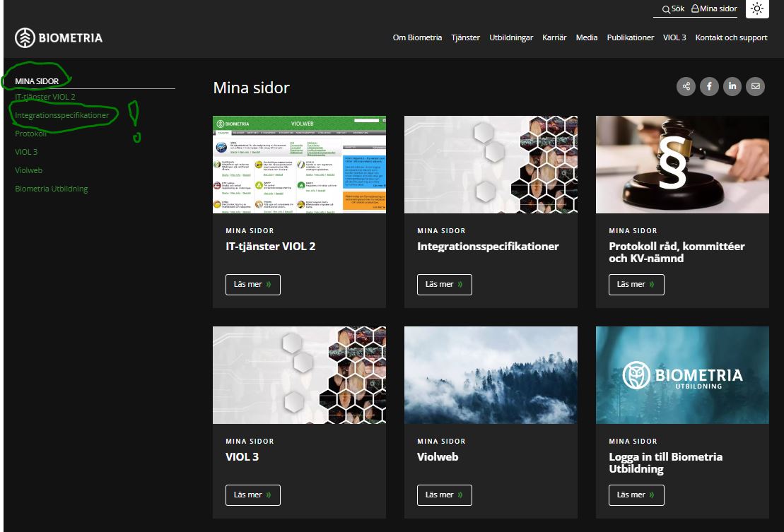
Task: Open the Utbildningar menu
Action: point(511,37)
